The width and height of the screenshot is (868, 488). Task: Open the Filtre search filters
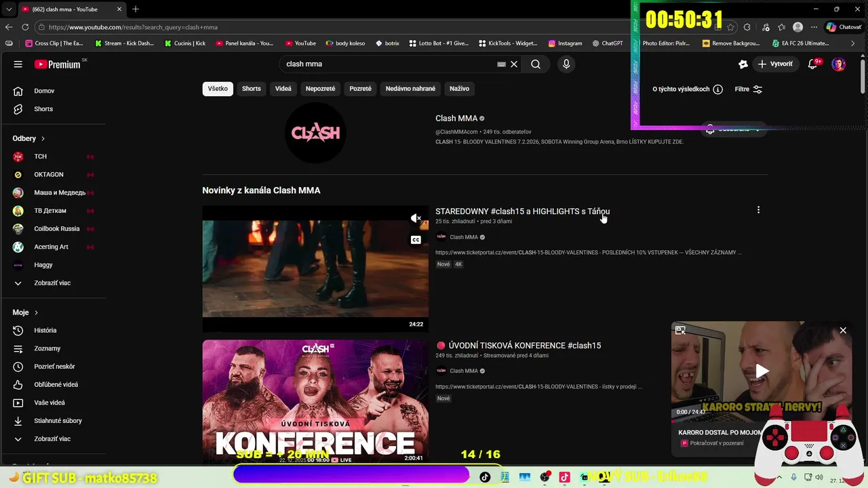749,89
